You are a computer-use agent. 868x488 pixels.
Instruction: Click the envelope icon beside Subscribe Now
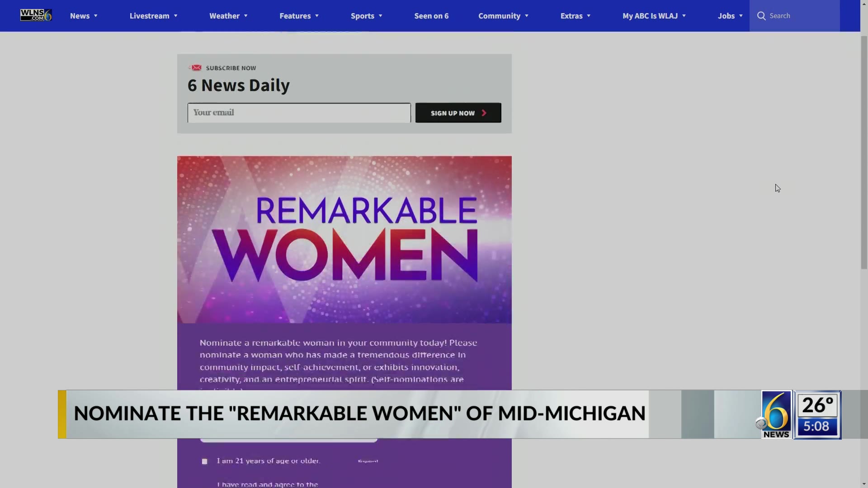pos(194,67)
